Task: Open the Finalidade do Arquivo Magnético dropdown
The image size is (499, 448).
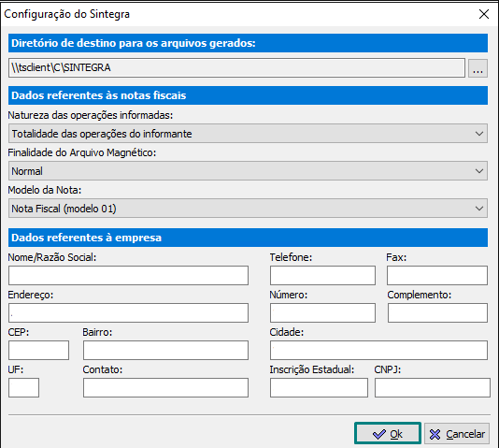Action: pyautogui.click(x=248, y=171)
